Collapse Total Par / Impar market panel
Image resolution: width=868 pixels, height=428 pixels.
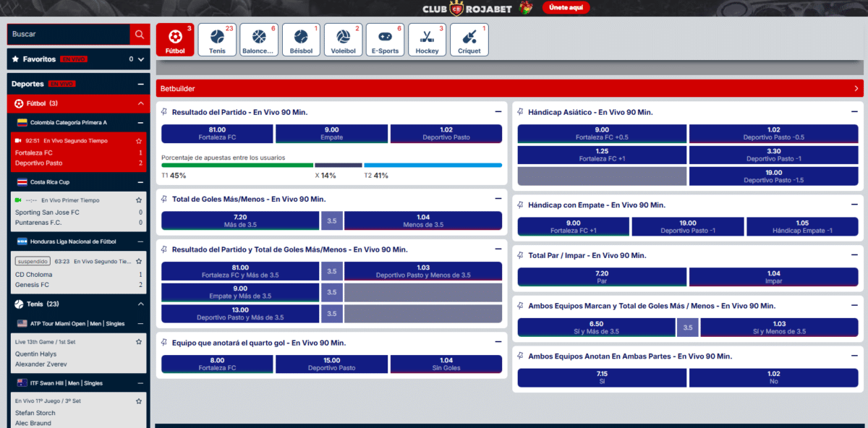pos(855,255)
